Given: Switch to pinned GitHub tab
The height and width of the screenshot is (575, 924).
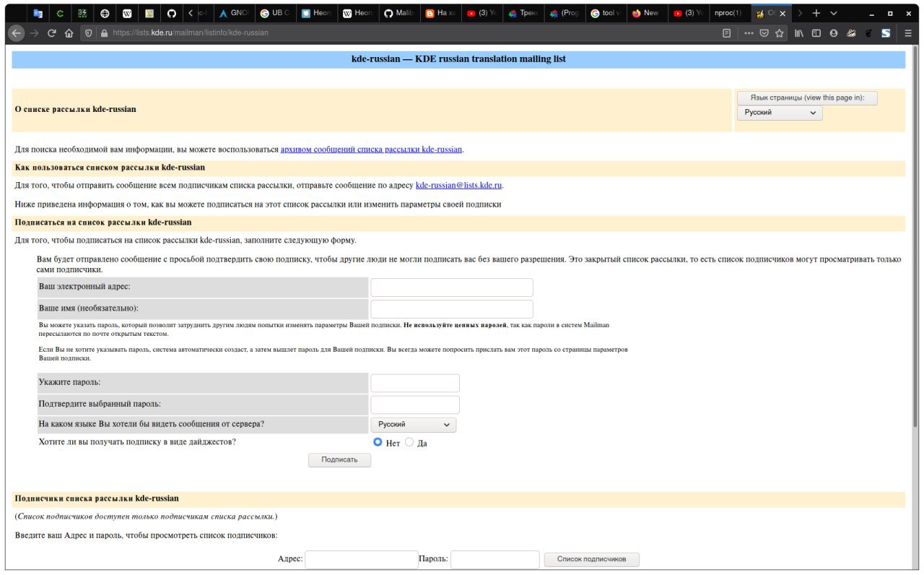Looking at the screenshot, I should tap(171, 13).
